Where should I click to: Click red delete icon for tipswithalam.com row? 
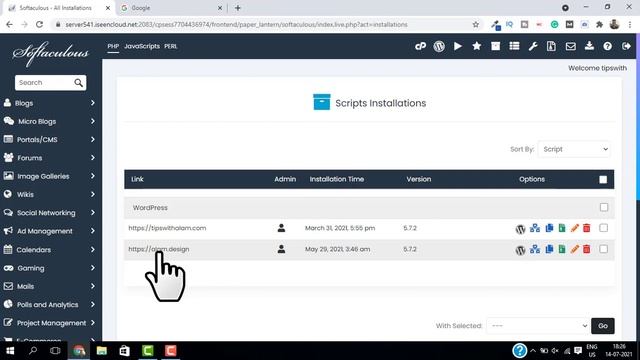point(587,228)
